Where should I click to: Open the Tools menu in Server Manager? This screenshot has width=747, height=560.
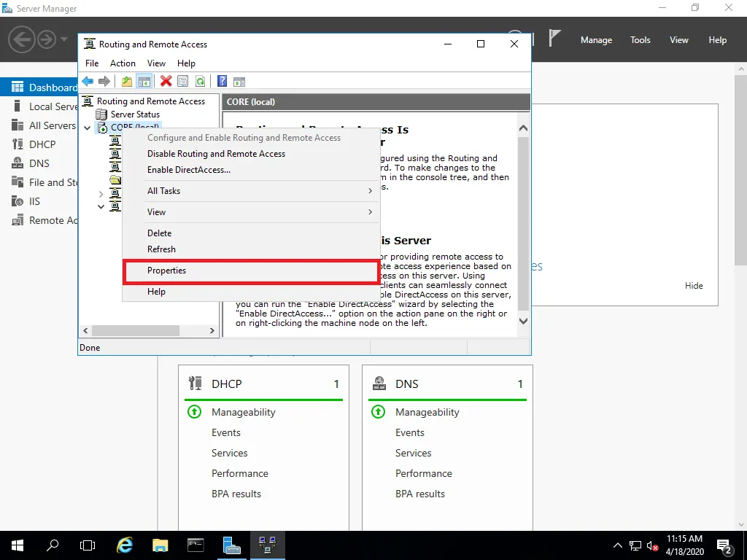pyautogui.click(x=640, y=40)
